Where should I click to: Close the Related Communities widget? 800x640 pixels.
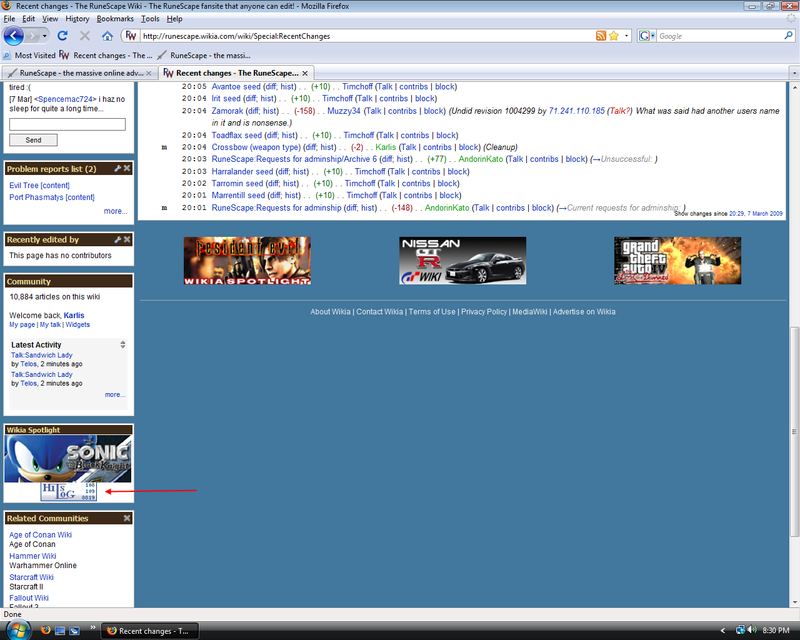coord(127,518)
